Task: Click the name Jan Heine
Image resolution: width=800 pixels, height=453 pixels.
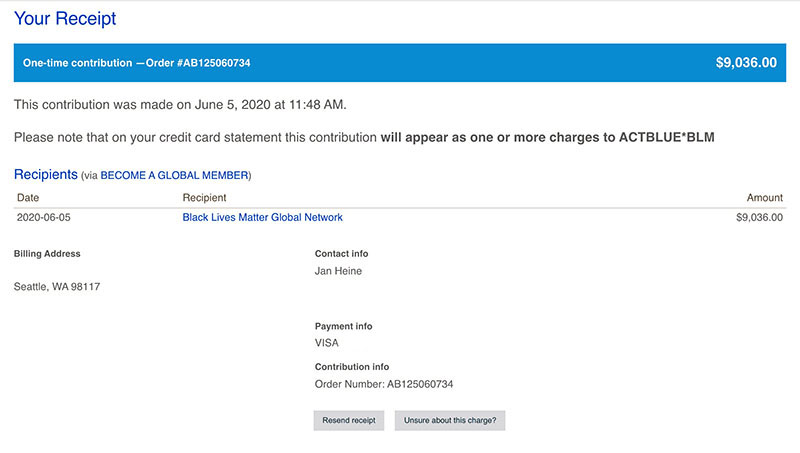Action: 338,271
